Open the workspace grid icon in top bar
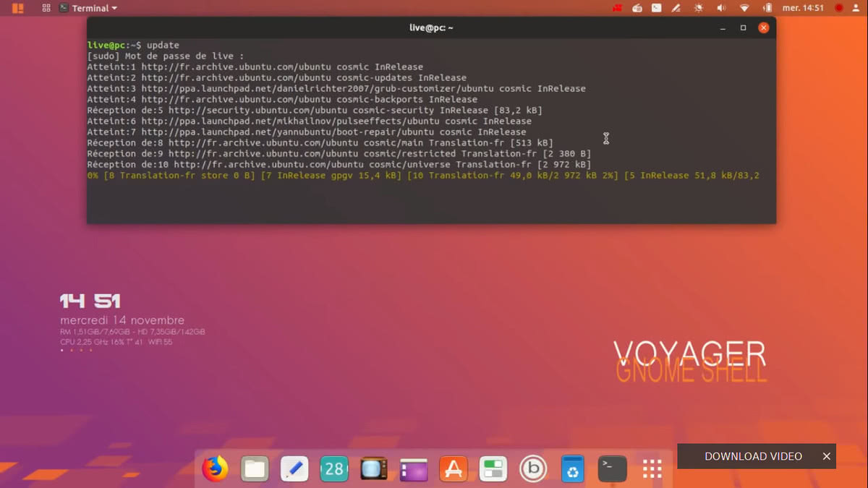Screen dimensions: 868x488 [46, 8]
